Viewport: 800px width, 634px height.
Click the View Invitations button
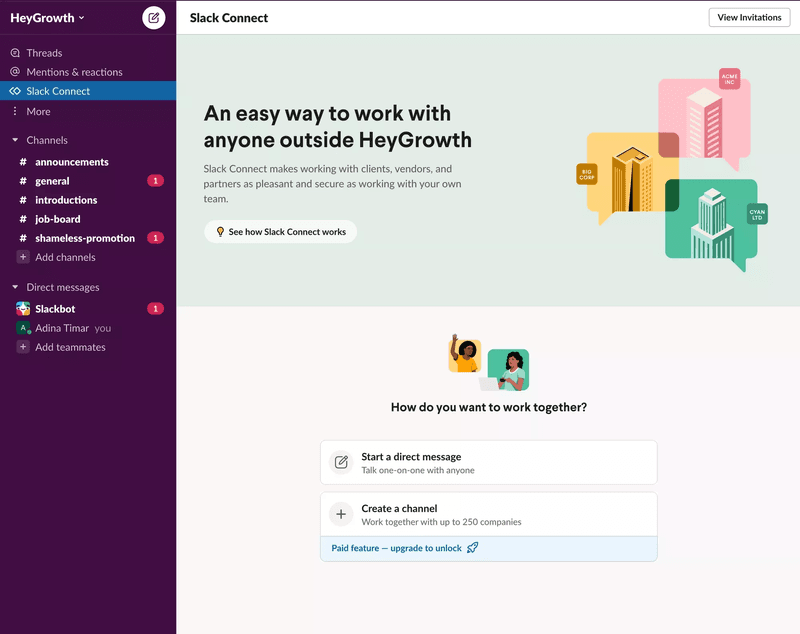[x=749, y=17]
